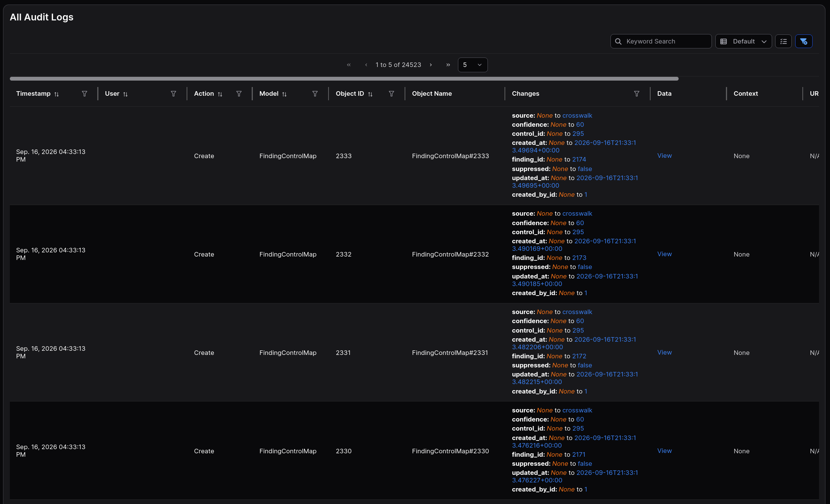
Task: Sort by Timestamp column
Action: point(56,94)
